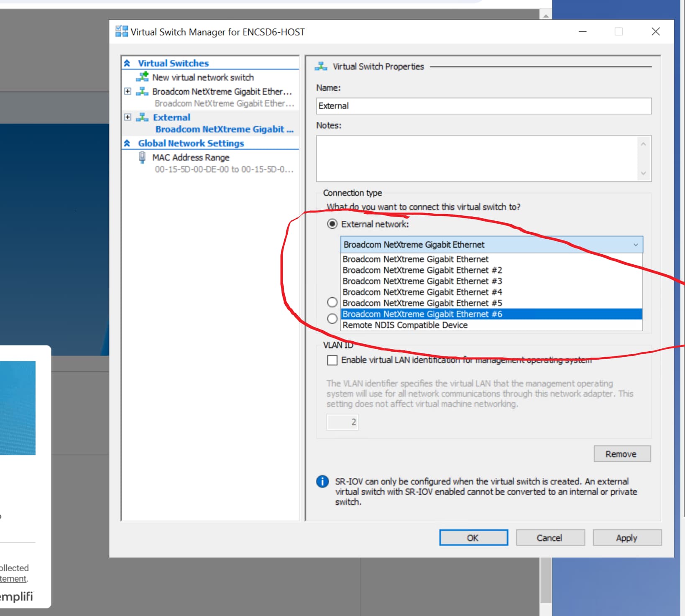Image resolution: width=685 pixels, height=616 pixels.
Task: Click the Virtual Switch Properties icon
Action: (x=320, y=66)
